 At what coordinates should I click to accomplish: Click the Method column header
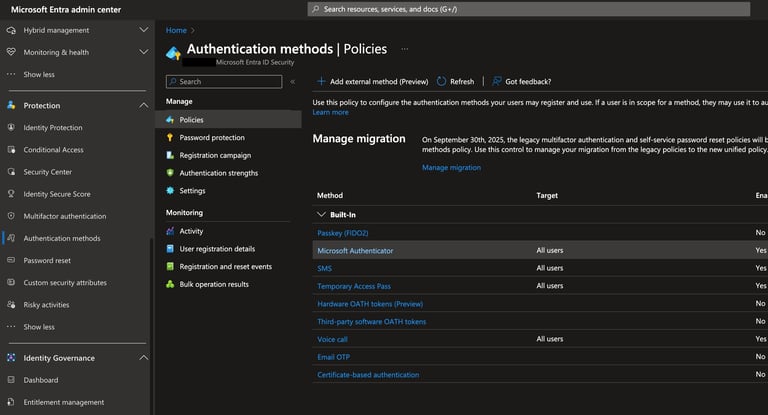pyautogui.click(x=330, y=195)
